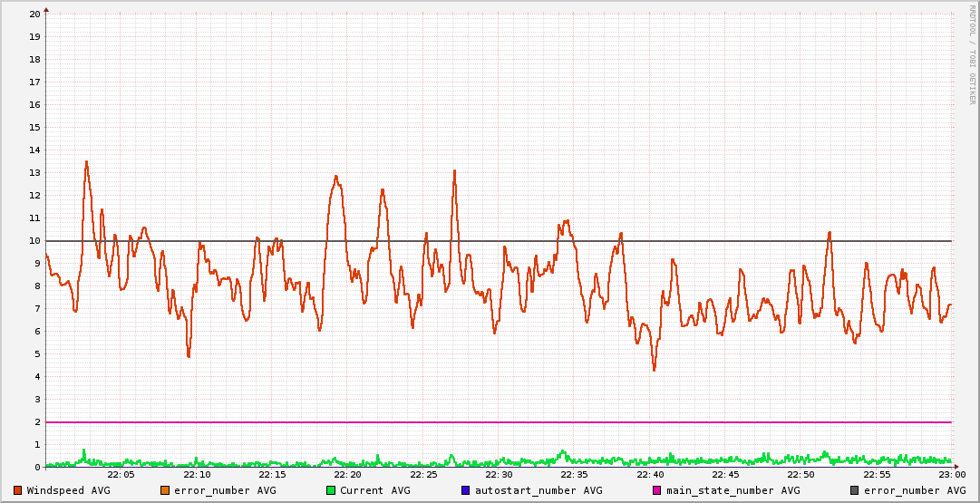Viewport: 980px width, 503px height.
Task: Click the magenta main_state_number legend swatch
Action: click(657, 490)
